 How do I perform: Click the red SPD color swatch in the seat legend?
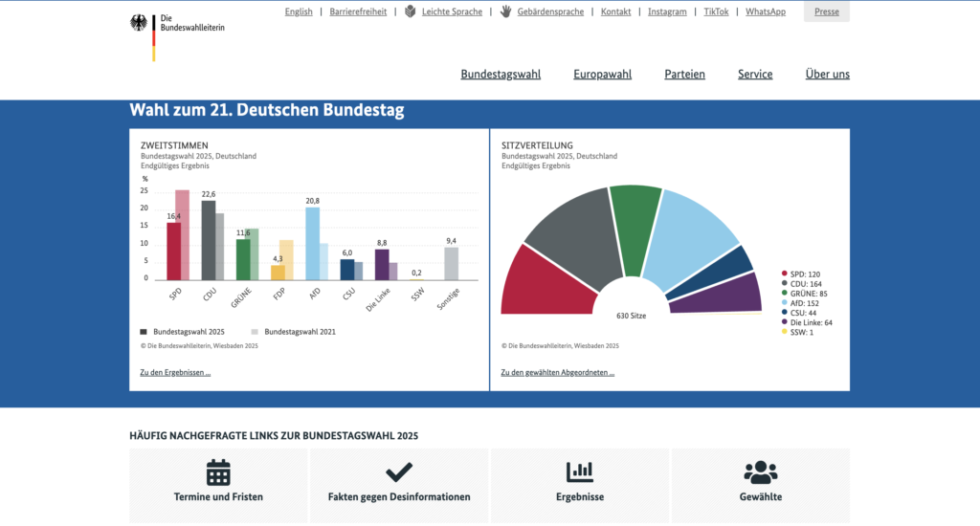(x=785, y=274)
